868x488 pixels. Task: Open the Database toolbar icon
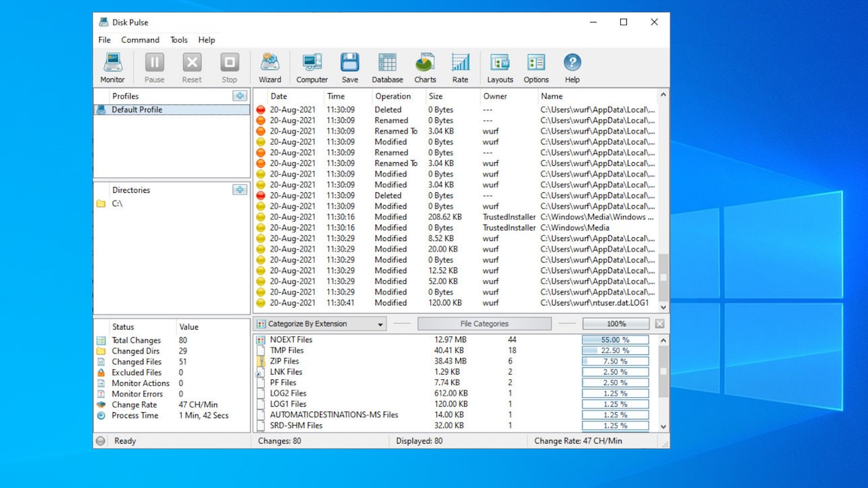pyautogui.click(x=387, y=68)
